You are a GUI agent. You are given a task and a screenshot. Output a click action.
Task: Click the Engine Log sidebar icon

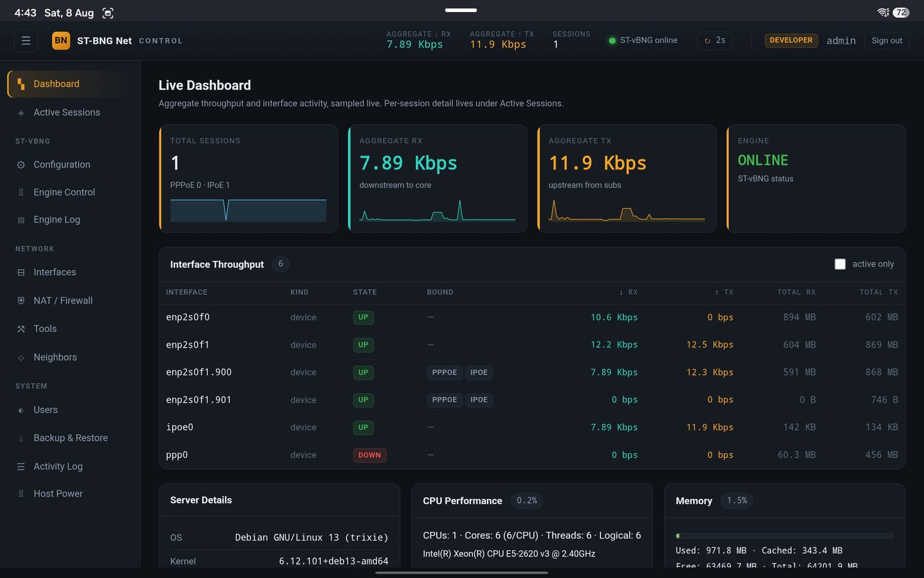tap(21, 220)
